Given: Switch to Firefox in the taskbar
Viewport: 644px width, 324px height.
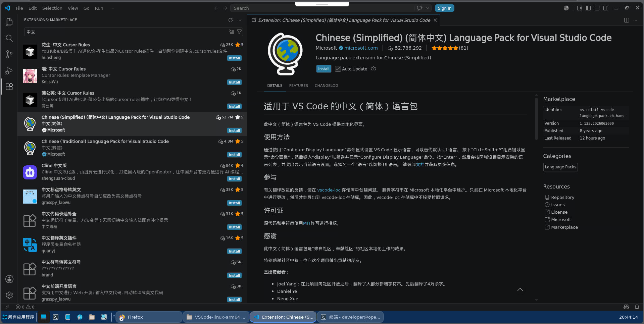Looking at the screenshot, I should [x=149, y=317].
